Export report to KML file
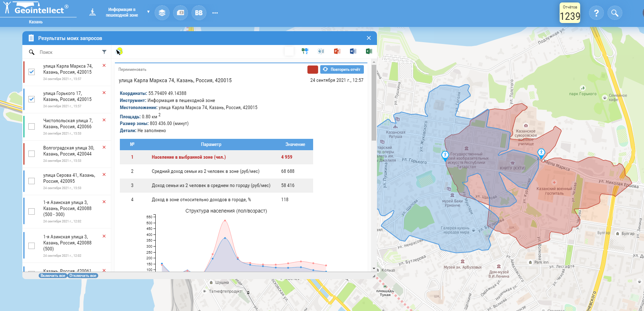The image size is (644, 311). pyautogui.click(x=321, y=51)
